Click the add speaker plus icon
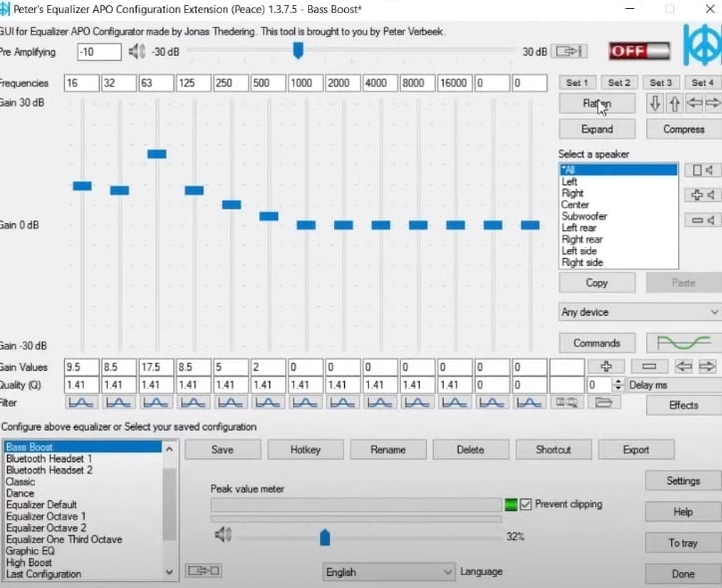Screen dimensions: 722x588 point(702,195)
